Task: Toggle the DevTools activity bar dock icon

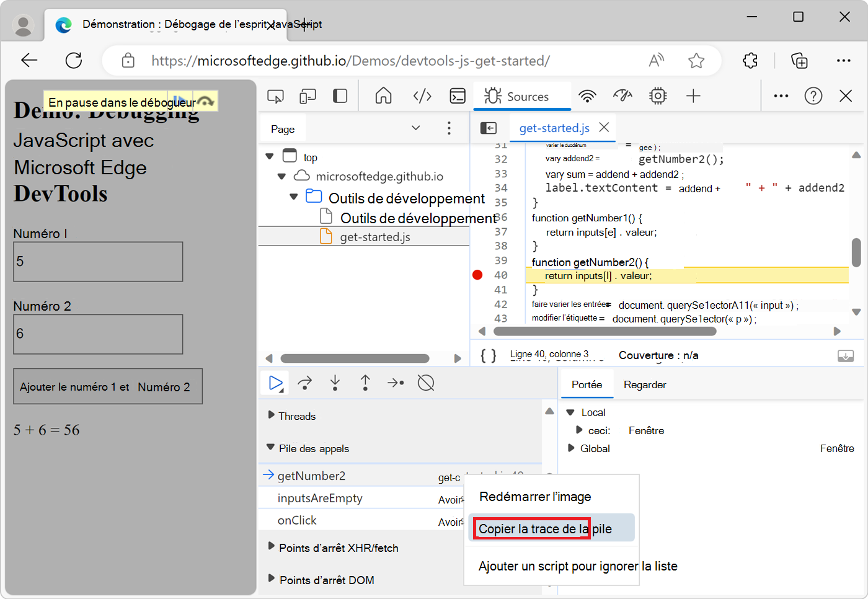Action: (x=340, y=96)
